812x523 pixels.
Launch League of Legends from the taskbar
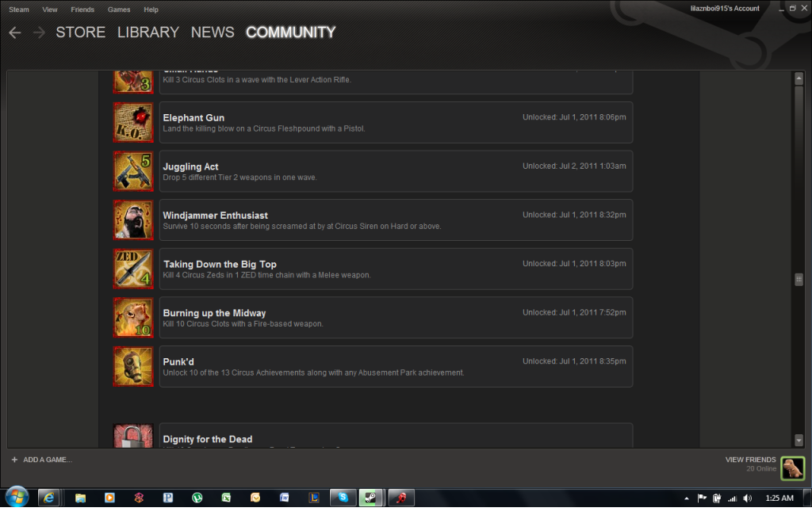point(314,498)
